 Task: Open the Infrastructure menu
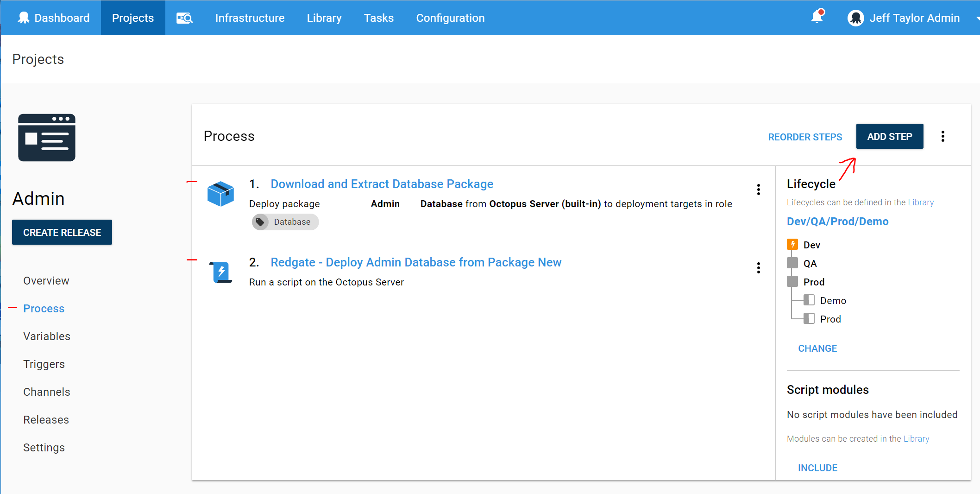pos(250,18)
